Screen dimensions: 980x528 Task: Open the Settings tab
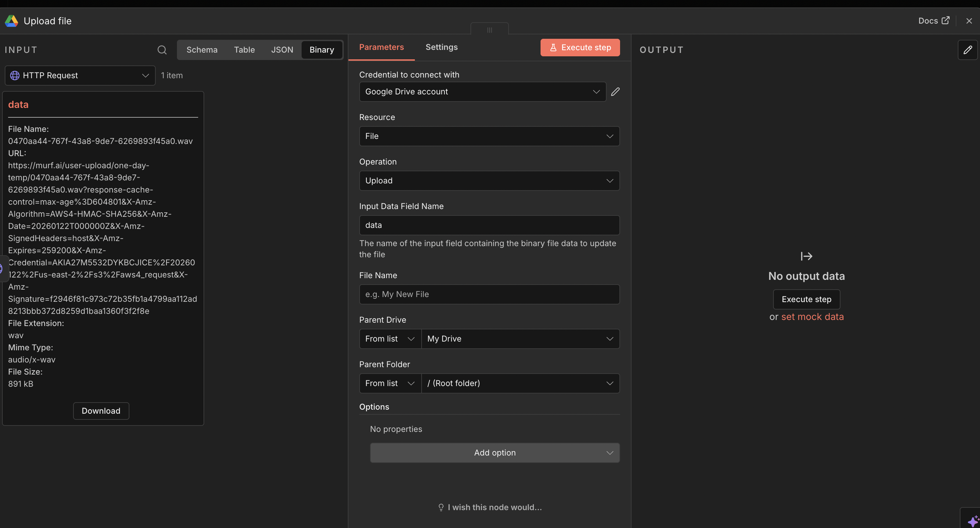(x=441, y=47)
